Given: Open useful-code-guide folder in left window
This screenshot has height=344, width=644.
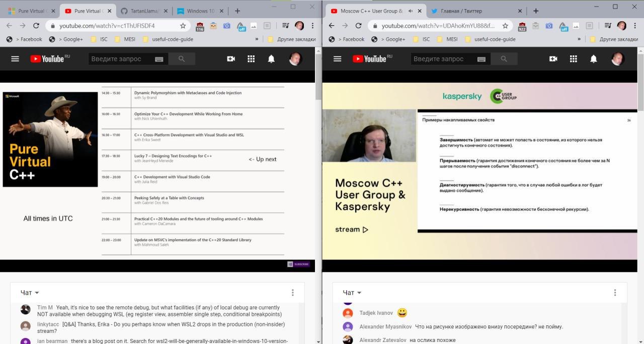Looking at the screenshot, I should coord(168,39).
